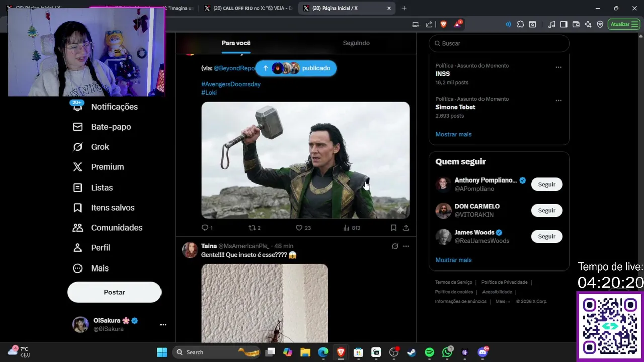
Task: Click the Brave Shields lion icon
Action: tap(444, 24)
